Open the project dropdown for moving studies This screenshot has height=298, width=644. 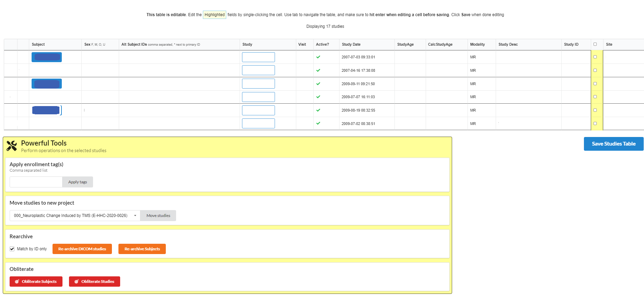pos(74,216)
